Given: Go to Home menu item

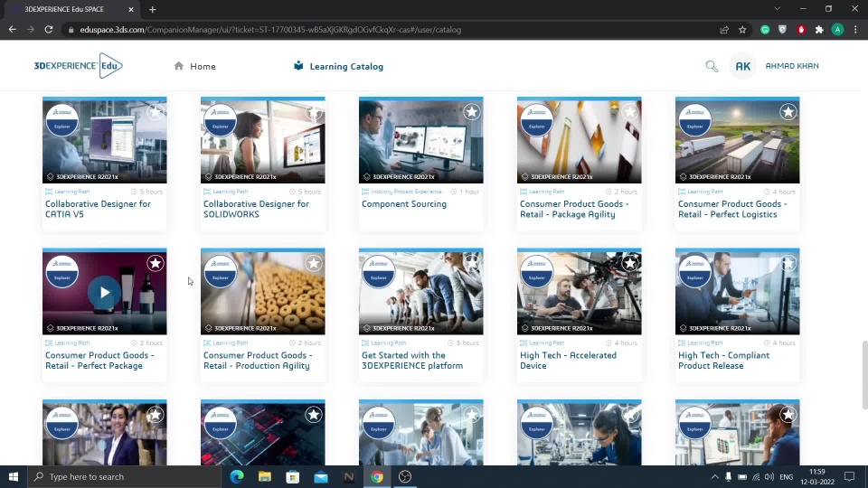Looking at the screenshot, I should [195, 66].
